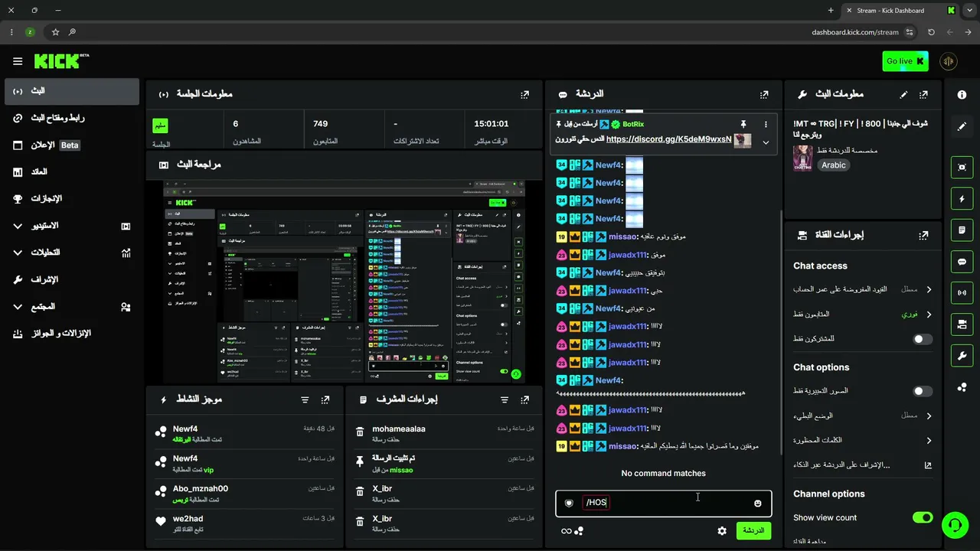The image size is (980, 551).
Task: Reload the page in browser
Action: pyautogui.click(x=931, y=32)
